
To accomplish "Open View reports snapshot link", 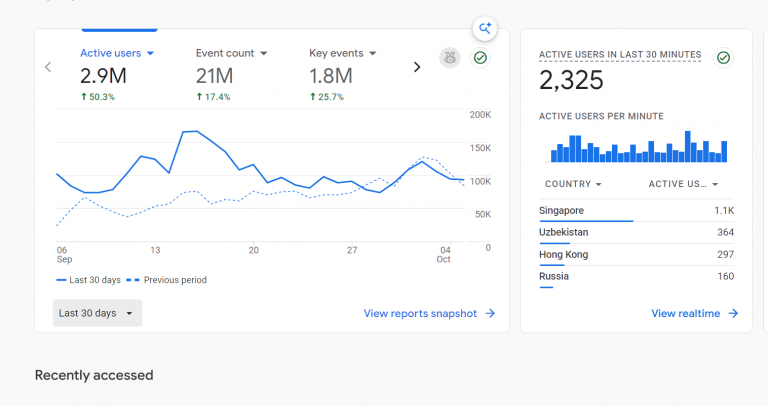I will click(420, 313).
